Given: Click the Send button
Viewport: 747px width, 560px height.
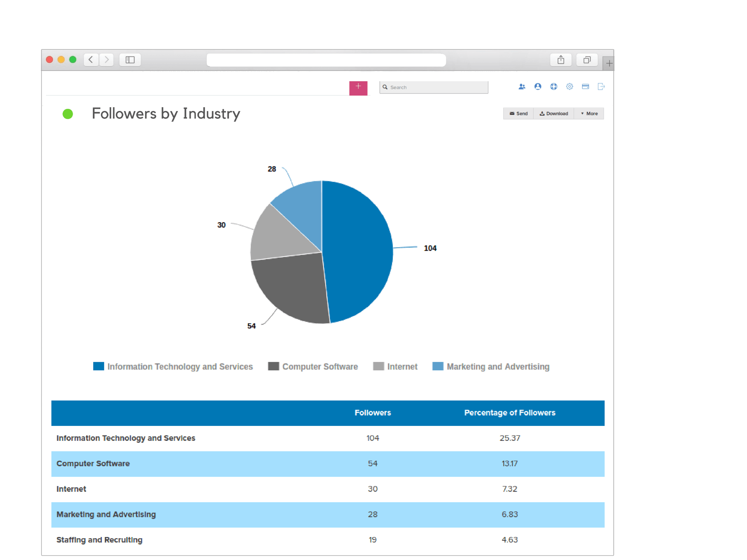Looking at the screenshot, I should click(x=518, y=114).
